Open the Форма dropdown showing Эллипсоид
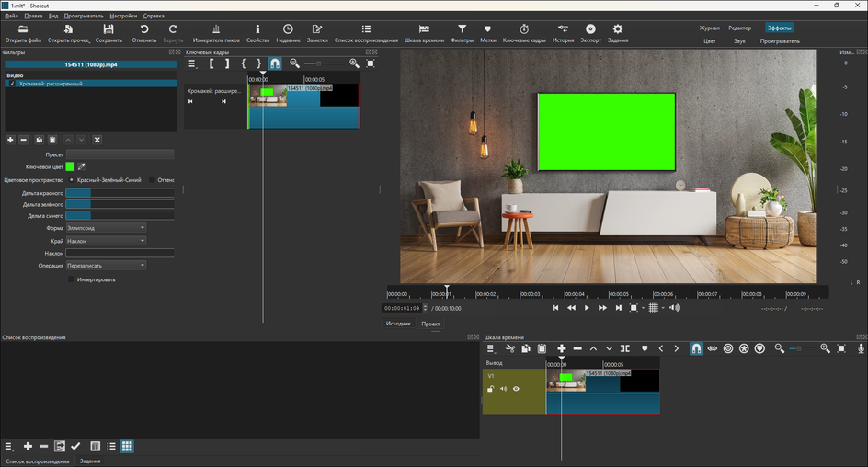Viewport: 868px width, 467px height. point(106,227)
